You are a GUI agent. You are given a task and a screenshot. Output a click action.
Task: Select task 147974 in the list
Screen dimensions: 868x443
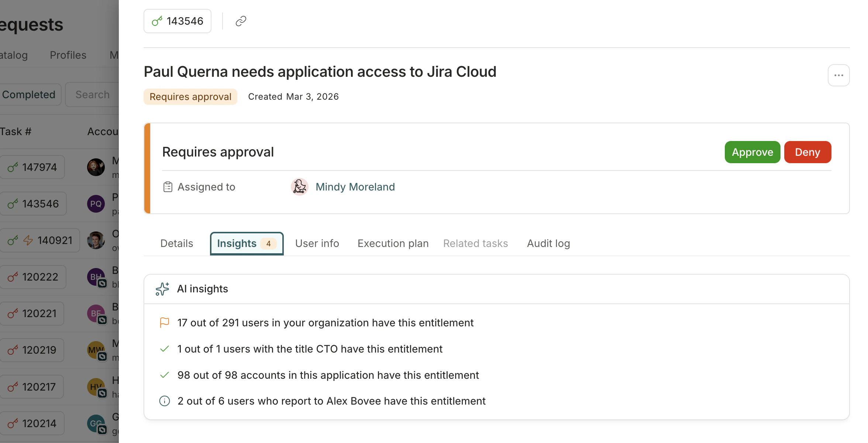point(32,167)
